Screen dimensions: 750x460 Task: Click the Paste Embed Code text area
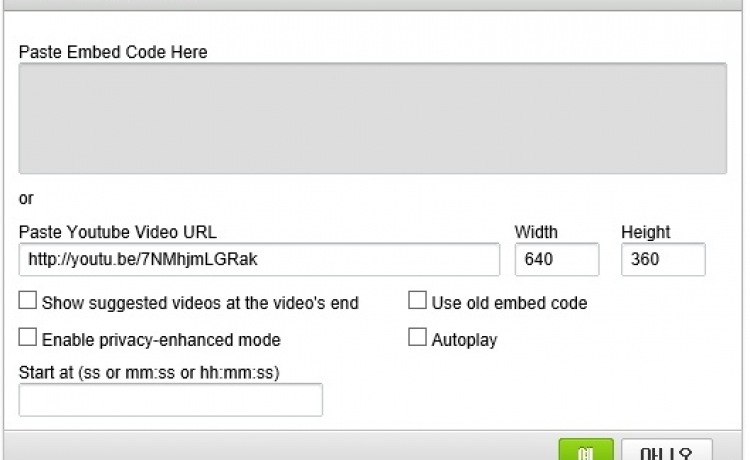tap(372, 119)
